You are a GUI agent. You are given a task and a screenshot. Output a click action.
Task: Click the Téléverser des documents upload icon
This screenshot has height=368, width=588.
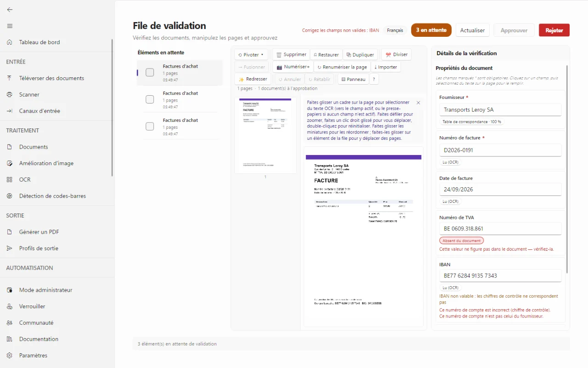pos(10,78)
